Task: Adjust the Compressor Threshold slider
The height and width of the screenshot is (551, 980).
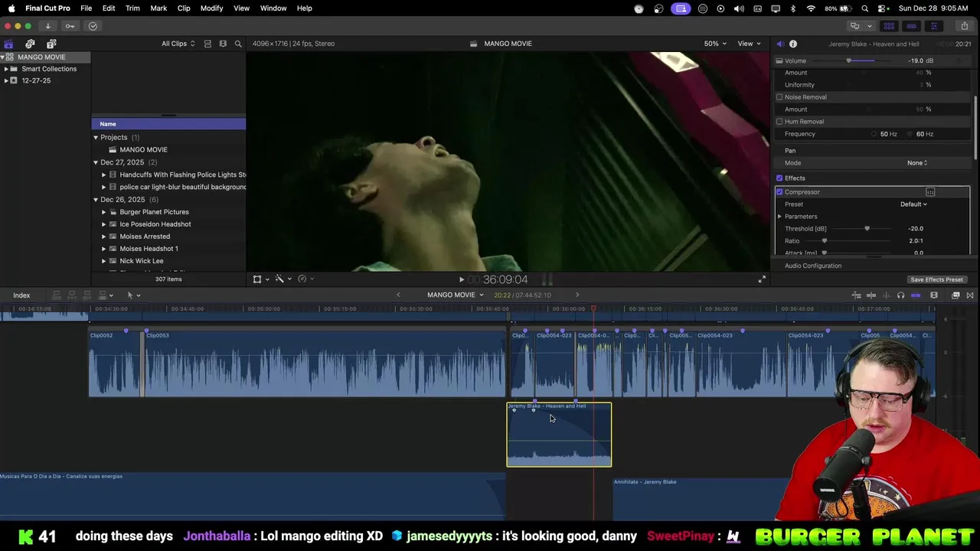Action: (861, 229)
